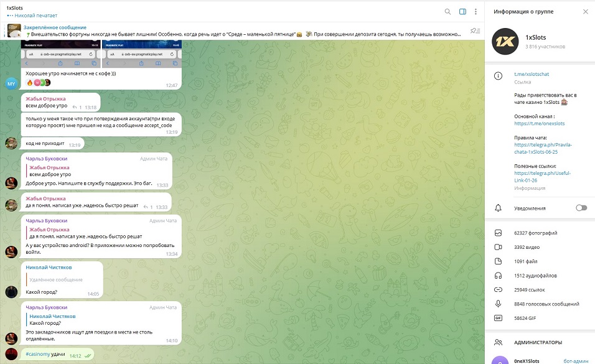Click reply count on 13:33 Жабья message
Screen dimensions: 595x364
(x=148, y=207)
